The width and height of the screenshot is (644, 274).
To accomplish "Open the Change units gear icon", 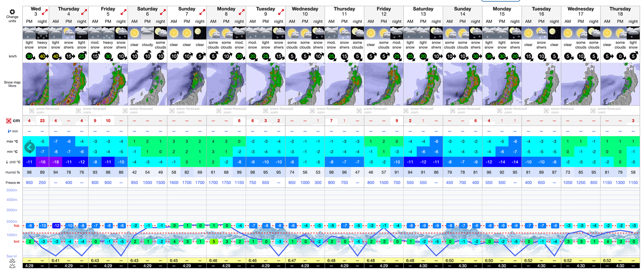I will tap(12, 12).
